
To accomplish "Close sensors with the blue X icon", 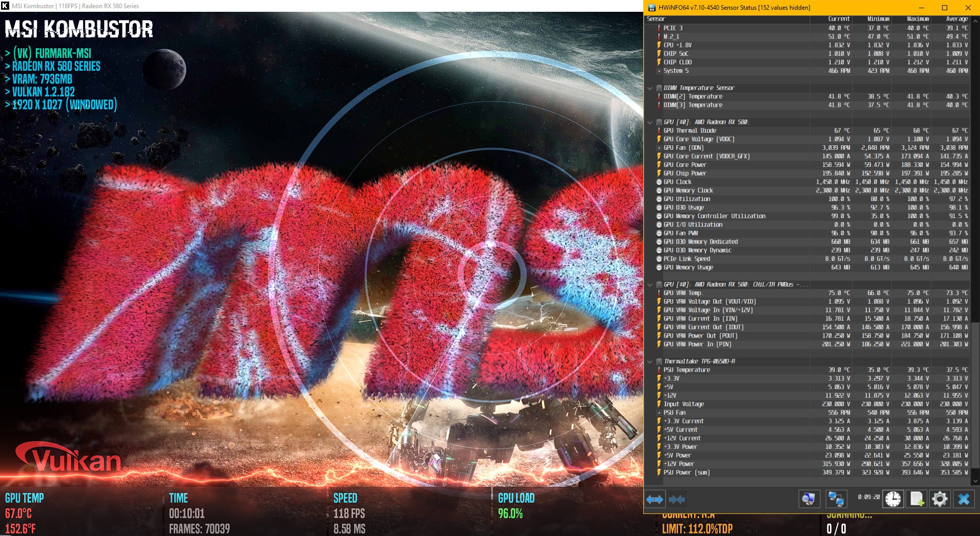I will click(x=964, y=499).
